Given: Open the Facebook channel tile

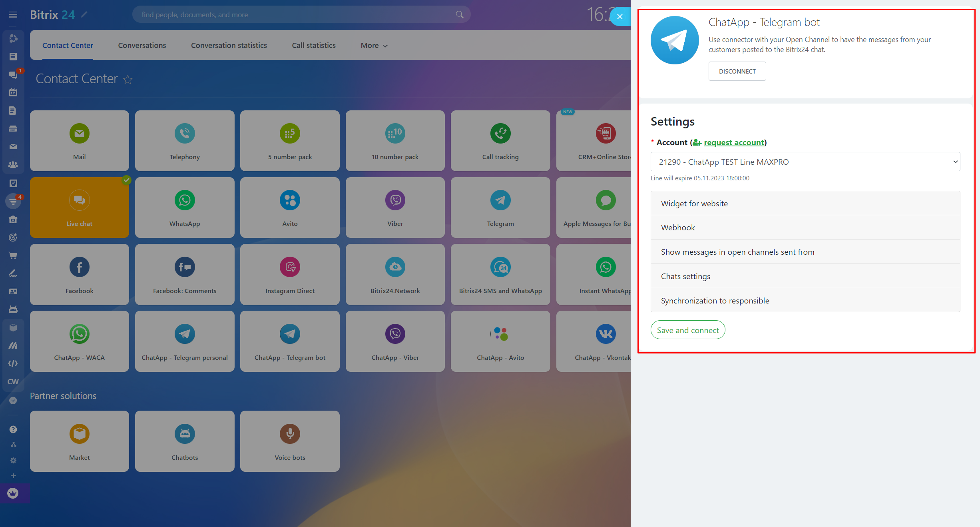Looking at the screenshot, I should [79, 274].
